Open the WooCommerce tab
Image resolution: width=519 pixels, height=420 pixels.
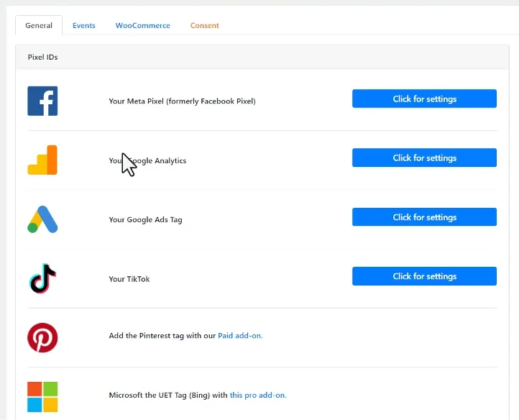coord(142,25)
